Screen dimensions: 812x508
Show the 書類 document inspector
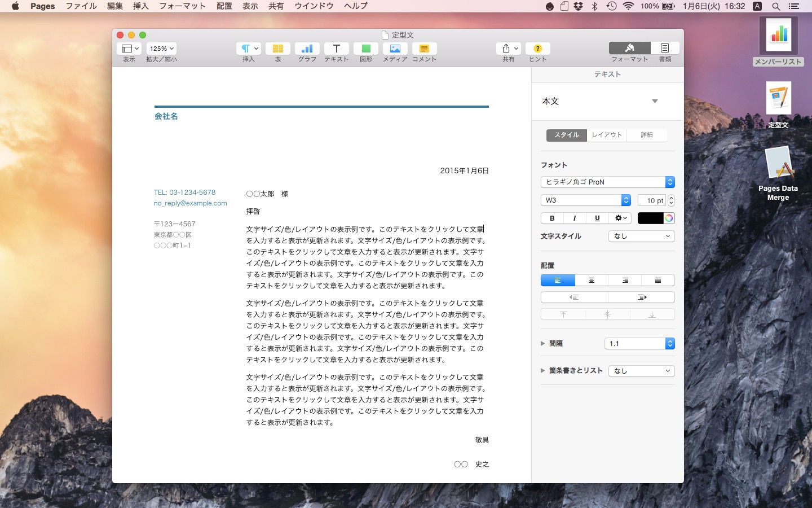click(665, 48)
